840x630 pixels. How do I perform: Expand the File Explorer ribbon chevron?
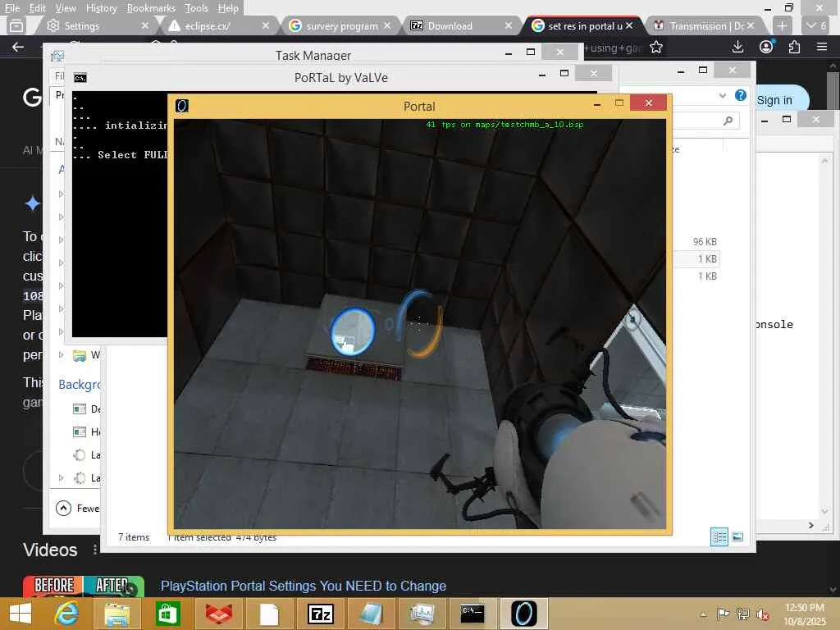tap(723, 95)
